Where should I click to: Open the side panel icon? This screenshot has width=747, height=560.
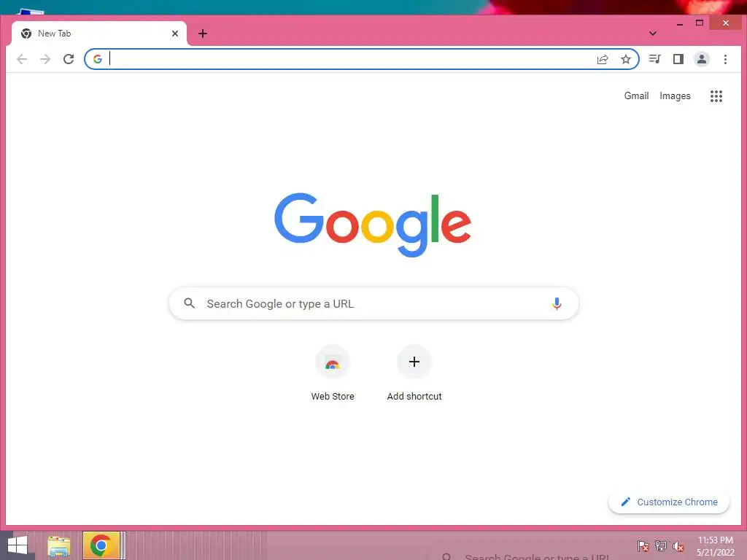coord(678,59)
